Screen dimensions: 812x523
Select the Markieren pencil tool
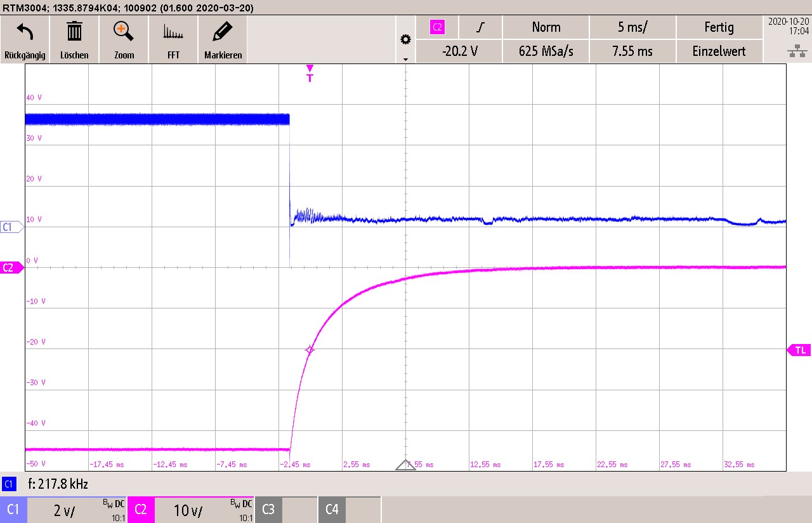point(223,31)
